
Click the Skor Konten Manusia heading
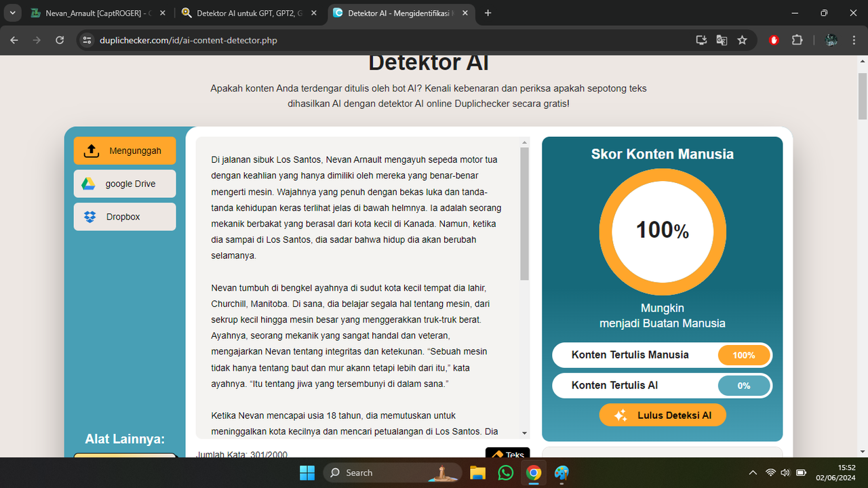click(663, 154)
